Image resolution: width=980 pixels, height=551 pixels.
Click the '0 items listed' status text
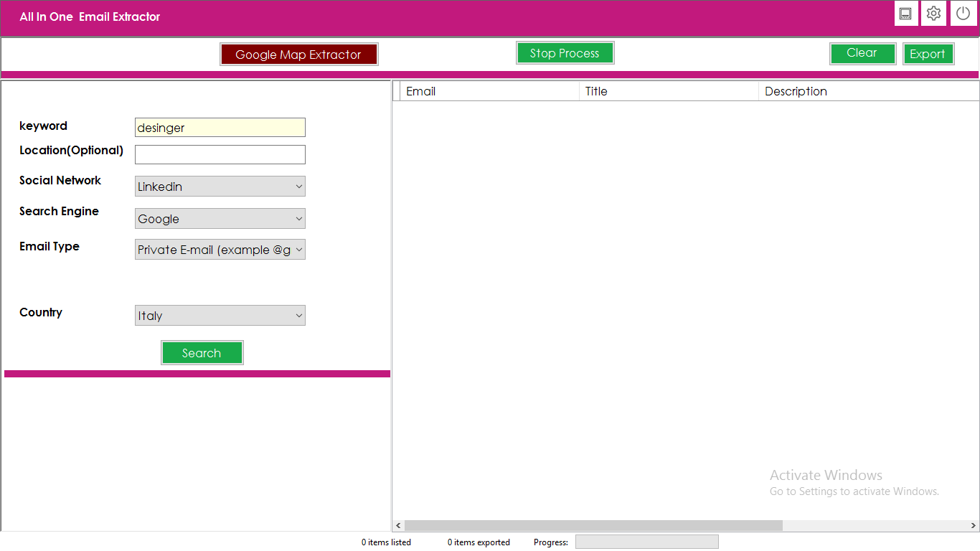386,542
